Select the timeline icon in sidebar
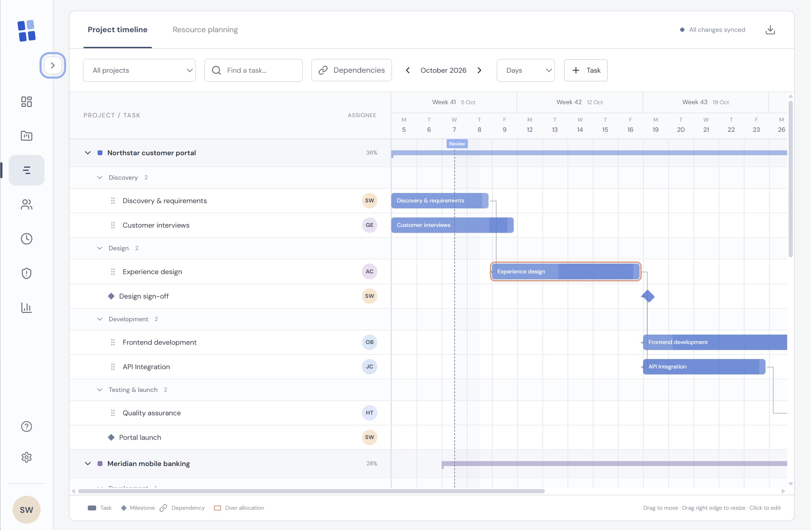Image resolution: width=812 pixels, height=530 pixels. 27,170
